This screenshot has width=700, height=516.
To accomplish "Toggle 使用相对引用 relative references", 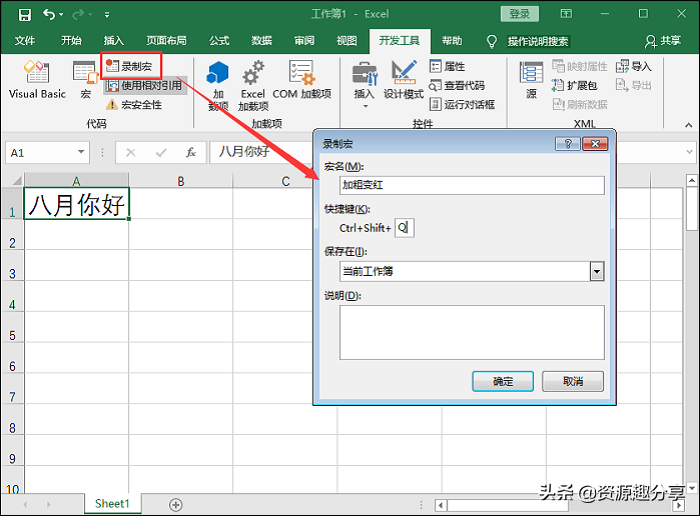I will pyautogui.click(x=144, y=85).
